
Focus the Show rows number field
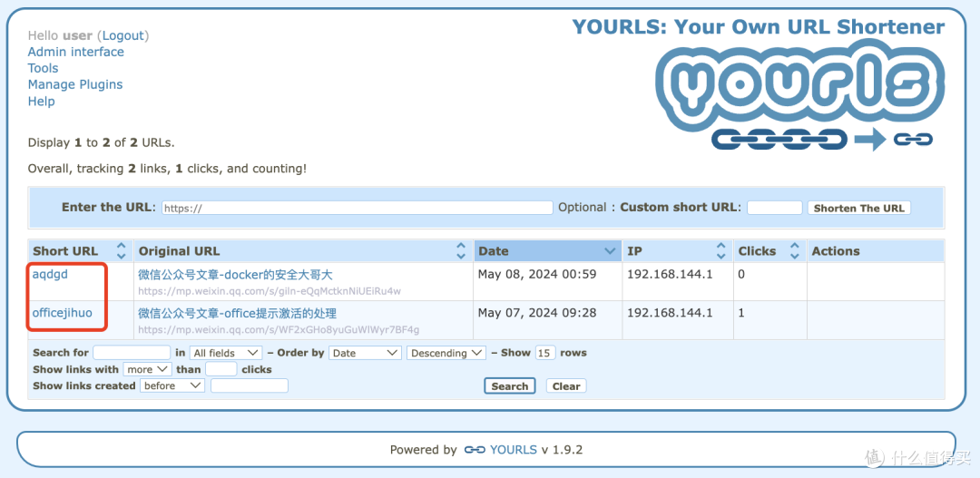pyautogui.click(x=544, y=353)
